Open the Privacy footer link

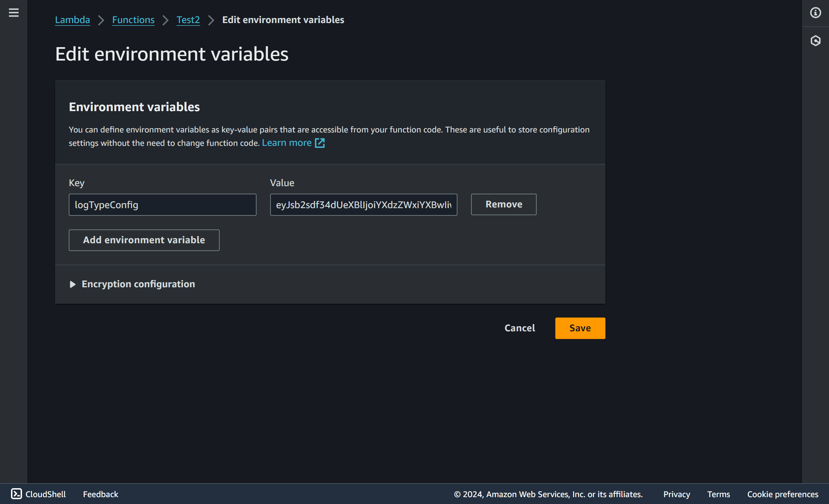(676, 494)
